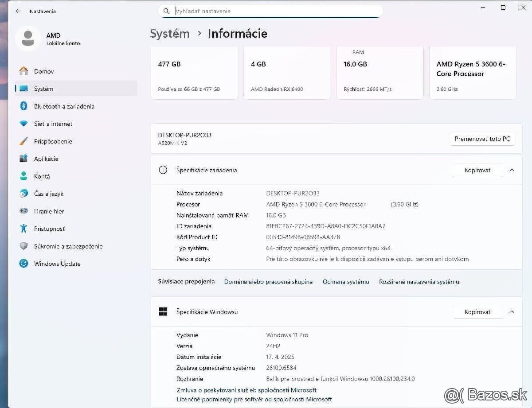Viewport: 532px width, 408px height.
Task: Open the Ochrana systému link
Action: [x=346, y=282]
